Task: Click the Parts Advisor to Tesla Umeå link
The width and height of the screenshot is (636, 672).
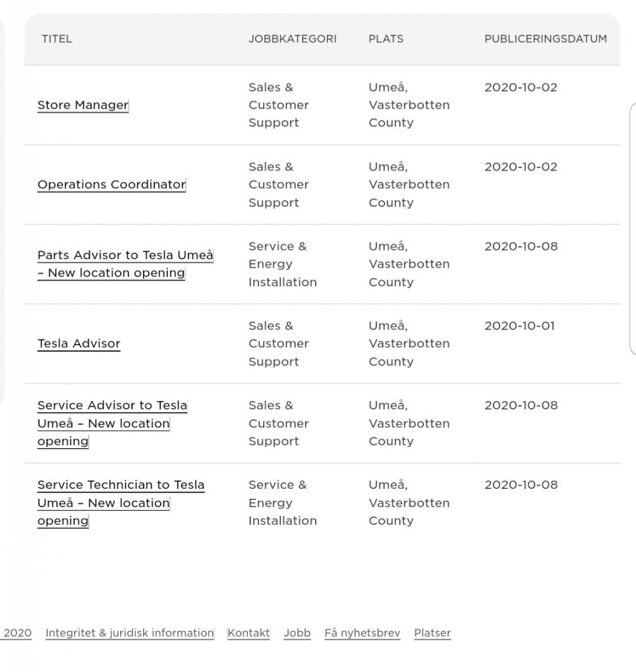Action: click(125, 264)
